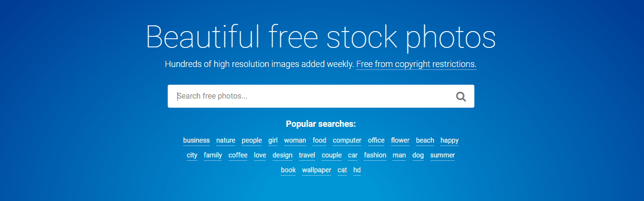Choose the people search tag
This screenshot has width=644, height=201.
(252, 140)
